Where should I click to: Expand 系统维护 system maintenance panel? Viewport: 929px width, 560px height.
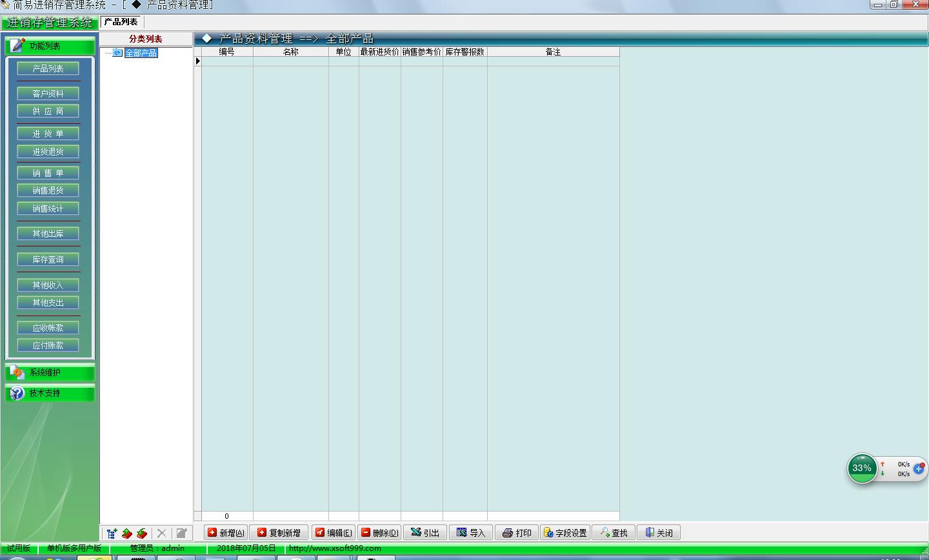pos(50,372)
